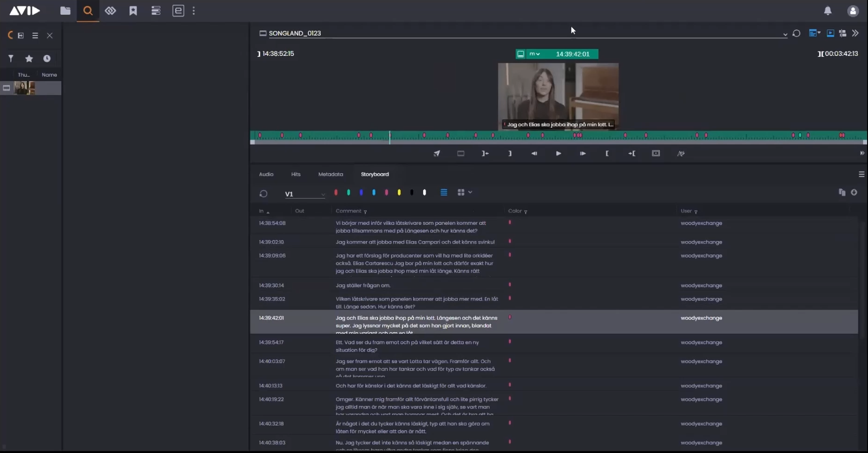Click the download arrow icon in storyboard toolbar
The width and height of the screenshot is (868, 453).
point(854,193)
